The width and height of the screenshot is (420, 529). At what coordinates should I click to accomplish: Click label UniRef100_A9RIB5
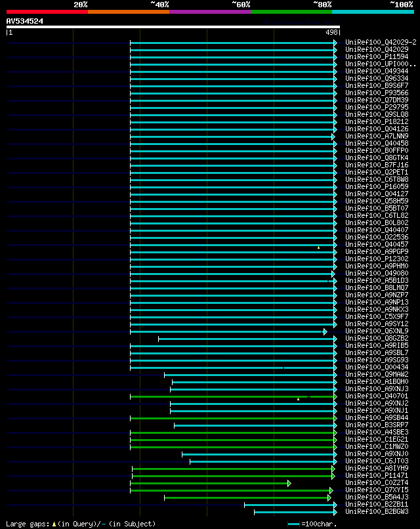pos(377,345)
